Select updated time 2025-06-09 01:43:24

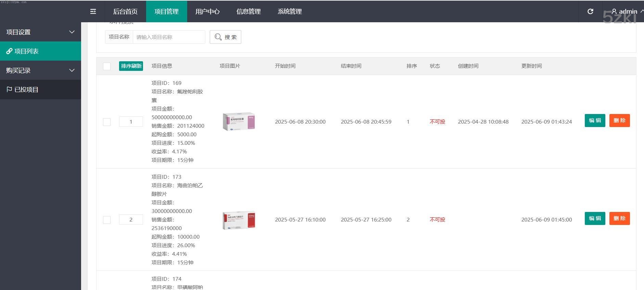546,122
